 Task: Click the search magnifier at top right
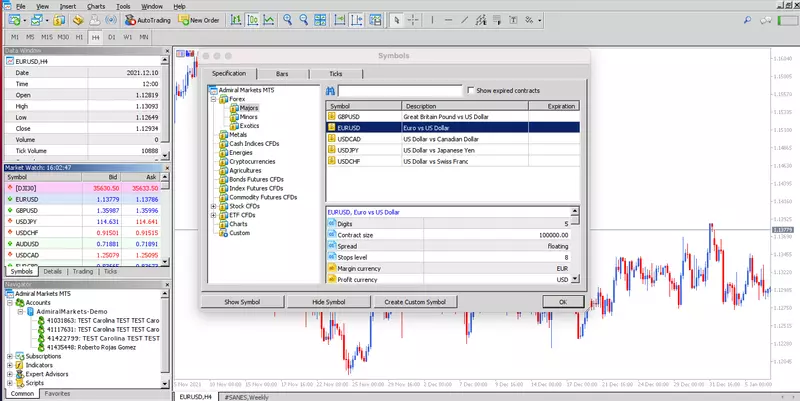pyautogui.click(x=747, y=20)
